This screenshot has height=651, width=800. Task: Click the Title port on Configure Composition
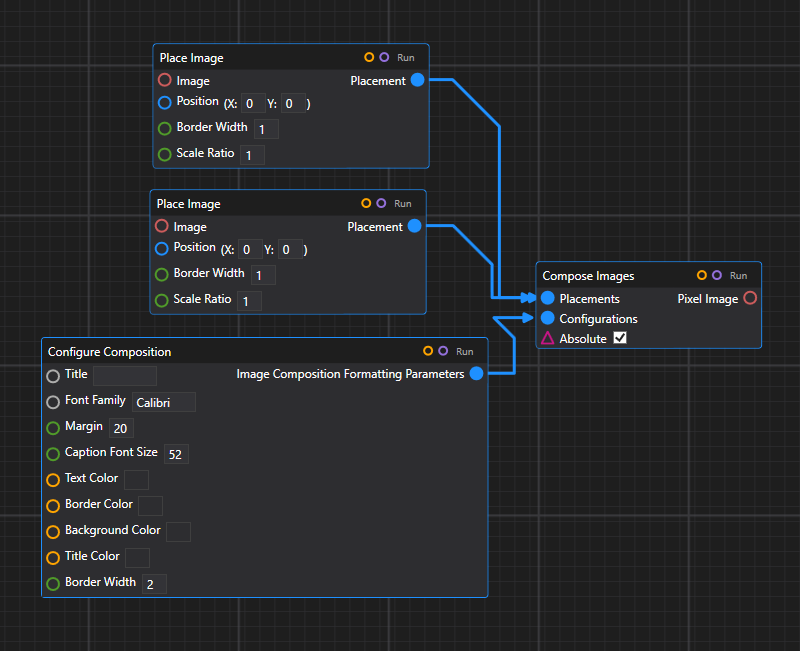point(53,376)
